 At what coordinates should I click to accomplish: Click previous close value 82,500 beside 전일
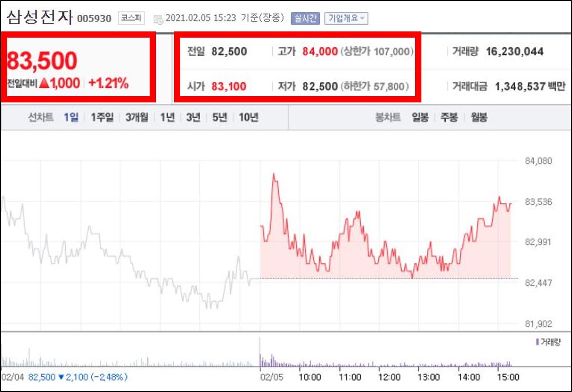pos(229,51)
